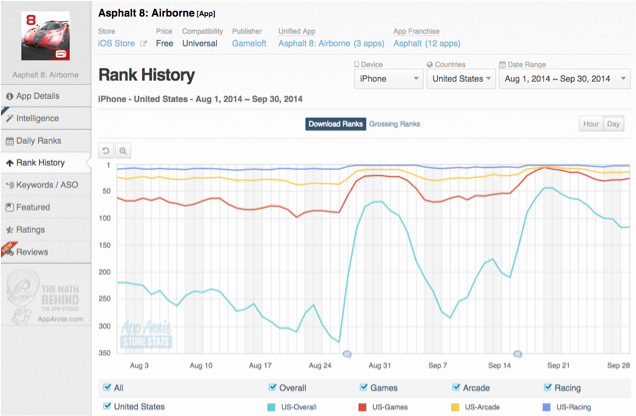Open the United States countries dropdown
Viewport: 636px width, 416px height.
pyautogui.click(x=461, y=79)
